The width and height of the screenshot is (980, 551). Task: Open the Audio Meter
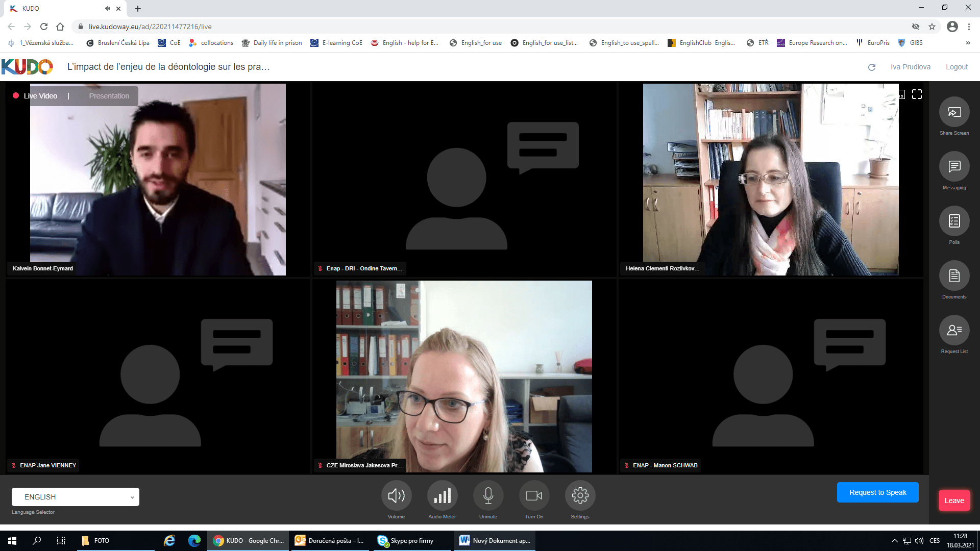tap(442, 495)
